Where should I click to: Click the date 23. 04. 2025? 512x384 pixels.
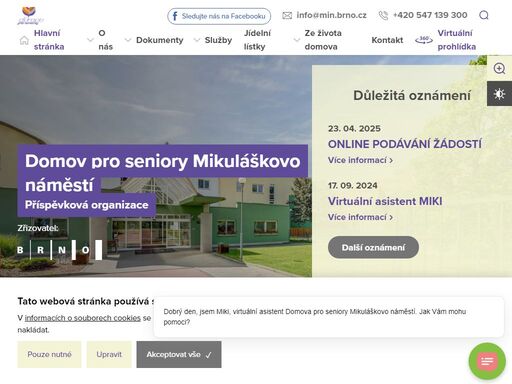(354, 129)
